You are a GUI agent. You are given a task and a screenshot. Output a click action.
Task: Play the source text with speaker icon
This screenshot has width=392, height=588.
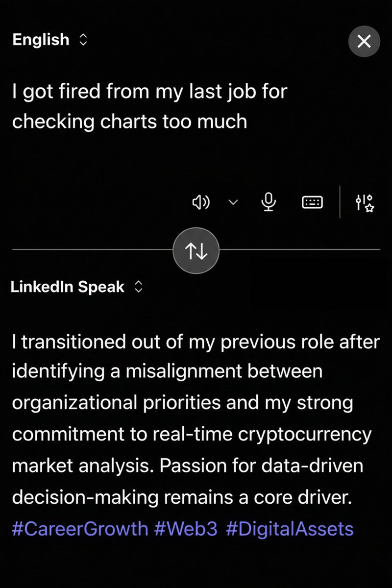click(x=201, y=202)
